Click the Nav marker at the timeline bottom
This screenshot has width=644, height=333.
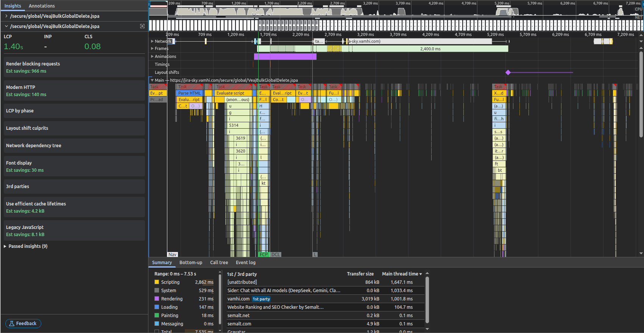[x=172, y=255]
